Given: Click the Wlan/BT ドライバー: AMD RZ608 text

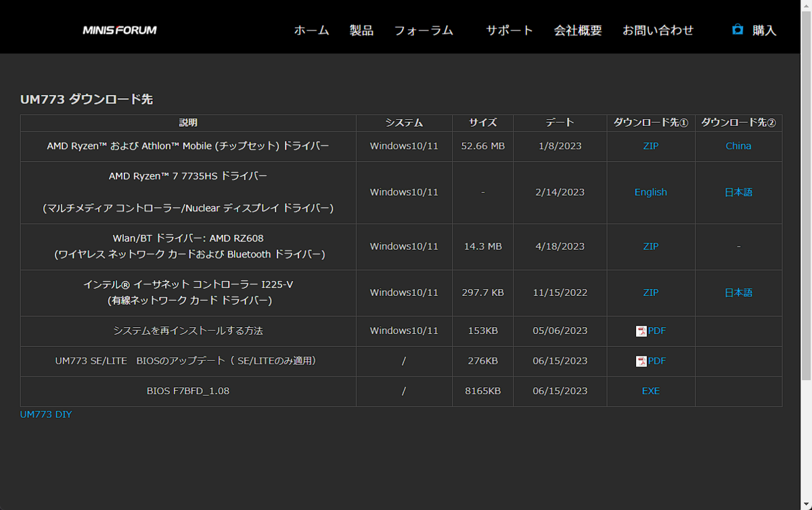Looking at the screenshot, I should 188,238.
